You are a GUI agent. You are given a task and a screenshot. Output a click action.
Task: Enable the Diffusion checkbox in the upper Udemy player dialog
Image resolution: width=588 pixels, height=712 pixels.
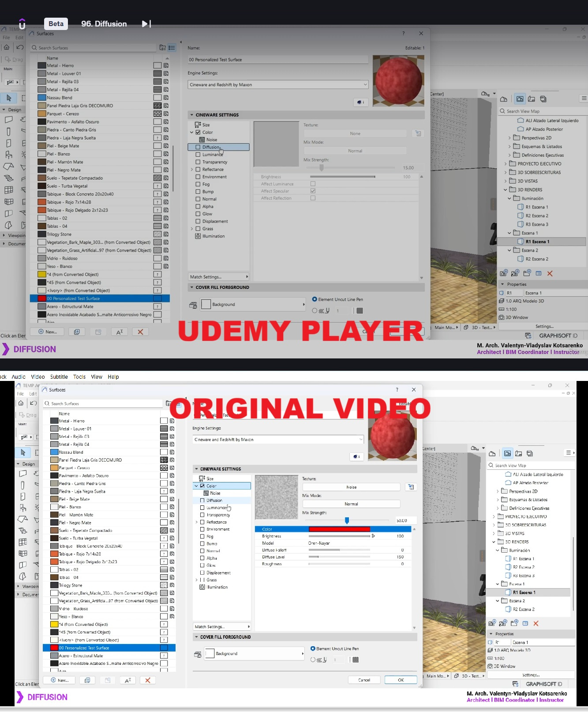[x=198, y=147]
